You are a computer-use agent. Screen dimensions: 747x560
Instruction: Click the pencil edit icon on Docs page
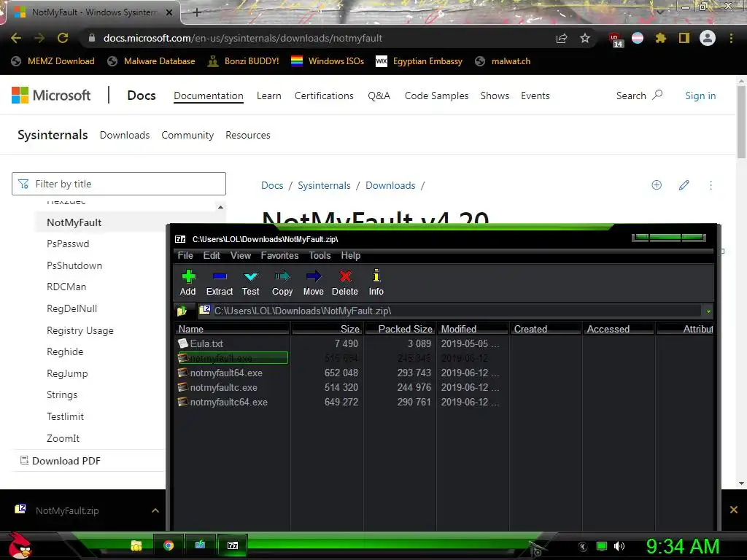click(684, 184)
